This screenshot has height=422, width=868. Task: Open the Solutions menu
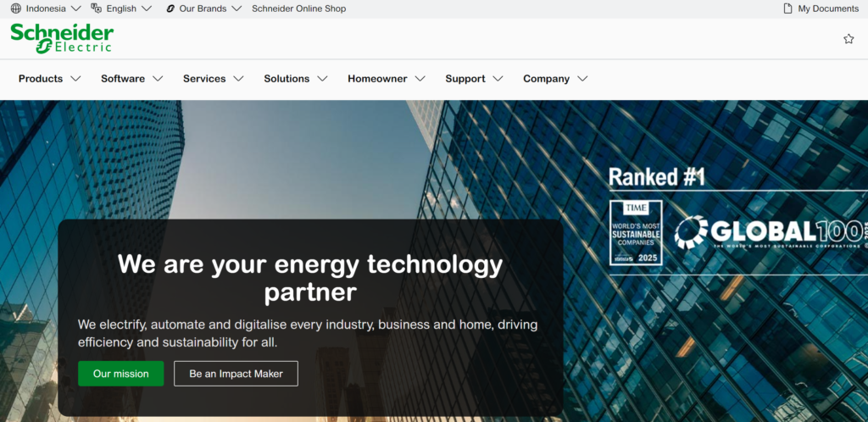(287, 79)
